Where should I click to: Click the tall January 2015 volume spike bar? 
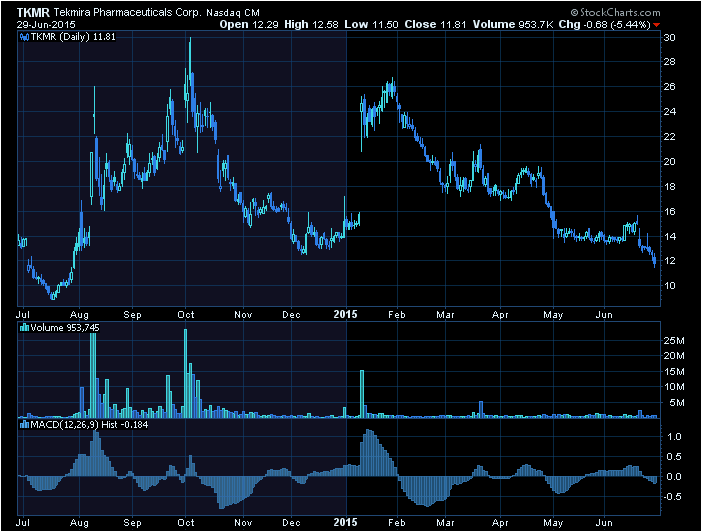click(x=362, y=394)
